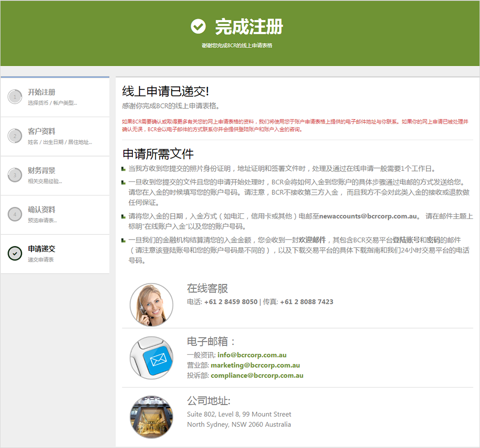The height and width of the screenshot is (448, 480).
Task: Click the fax number +61 2 8088 7423
Action: [x=306, y=302]
